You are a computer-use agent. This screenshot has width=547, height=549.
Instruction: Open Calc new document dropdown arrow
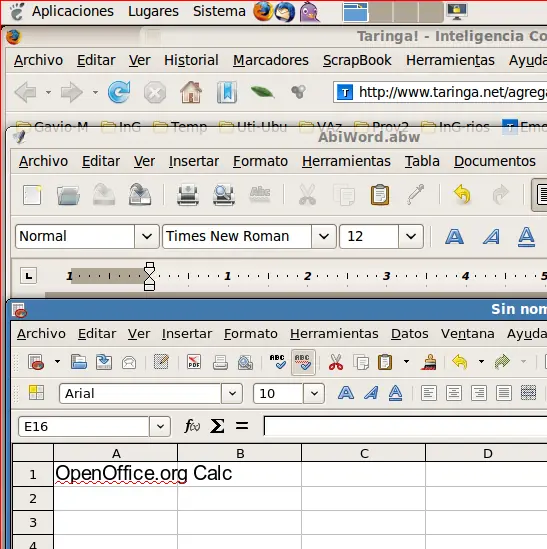pos(57,362)
